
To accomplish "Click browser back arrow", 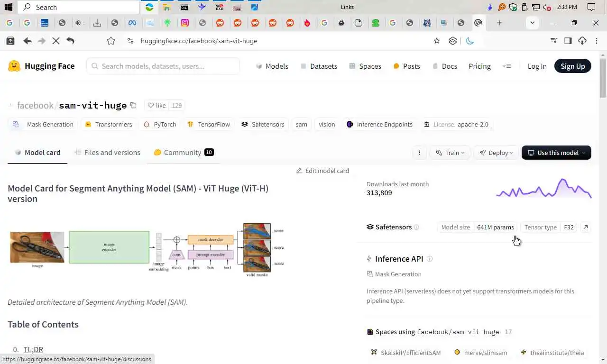I will coord(28,41).
